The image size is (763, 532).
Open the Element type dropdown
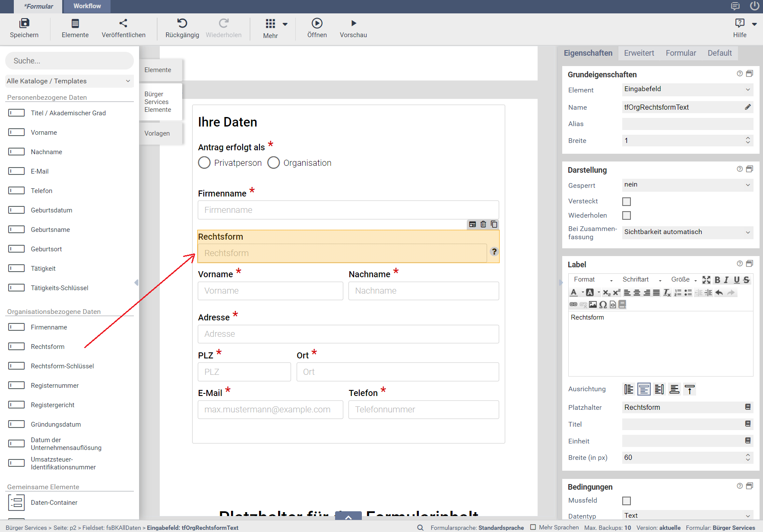687,89
